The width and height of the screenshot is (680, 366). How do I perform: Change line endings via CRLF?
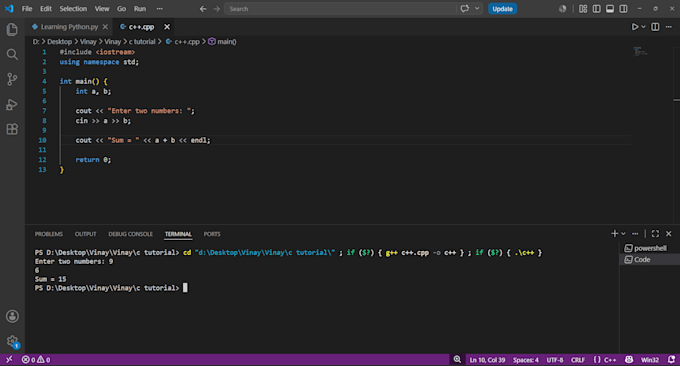[578, 359]
